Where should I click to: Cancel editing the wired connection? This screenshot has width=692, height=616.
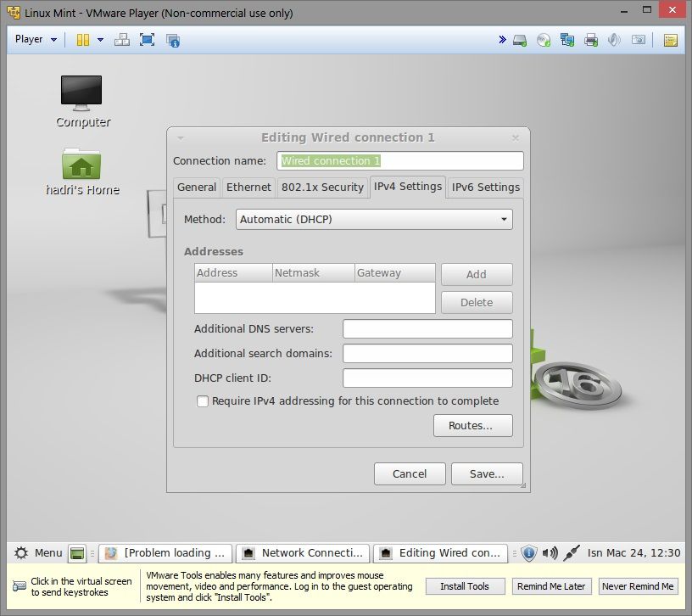[x=410, y=473]
